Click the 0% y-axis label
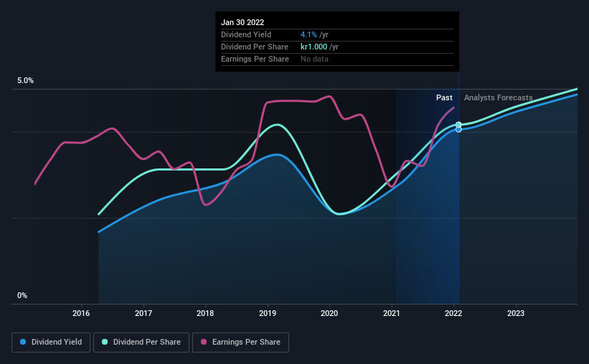 (22, 296)
